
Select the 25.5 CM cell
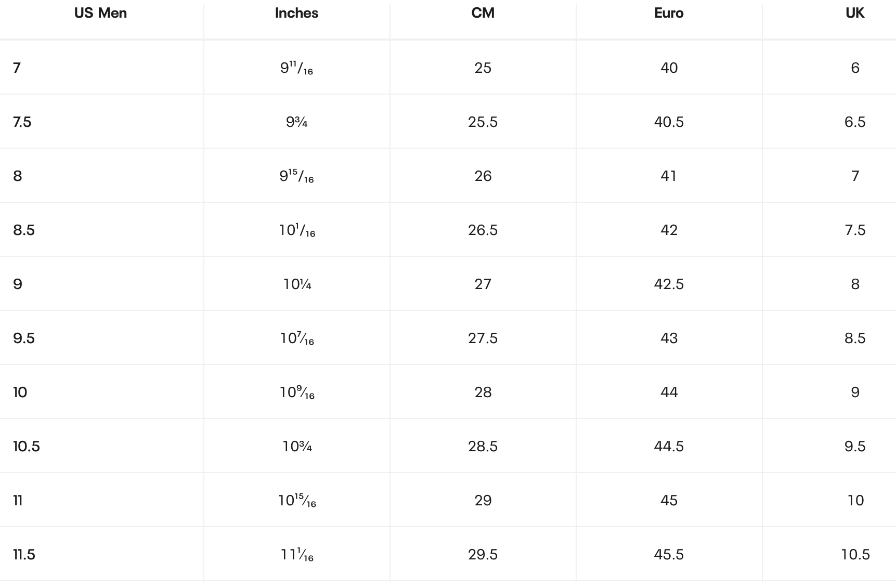[x=483, y=122]
